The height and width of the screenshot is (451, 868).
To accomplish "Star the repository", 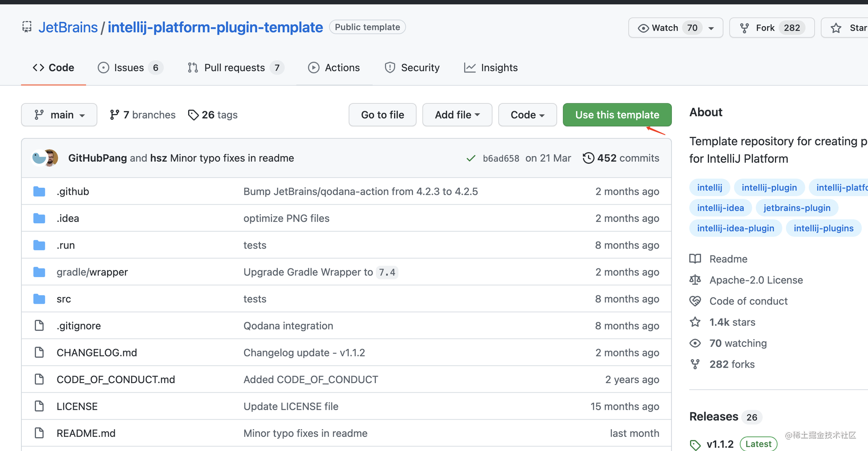I will (x=845, y=28).
